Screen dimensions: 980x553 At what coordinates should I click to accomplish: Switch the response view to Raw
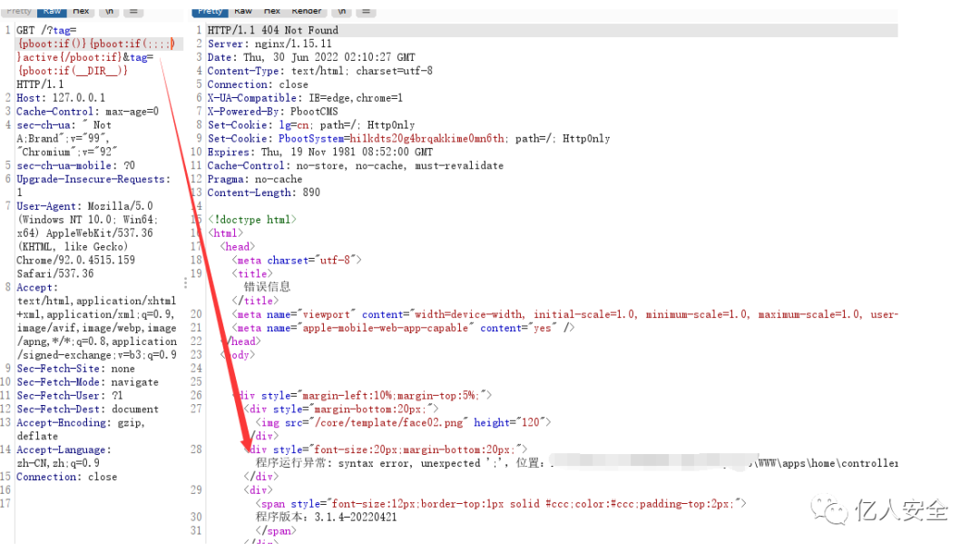tap(243, 11)
